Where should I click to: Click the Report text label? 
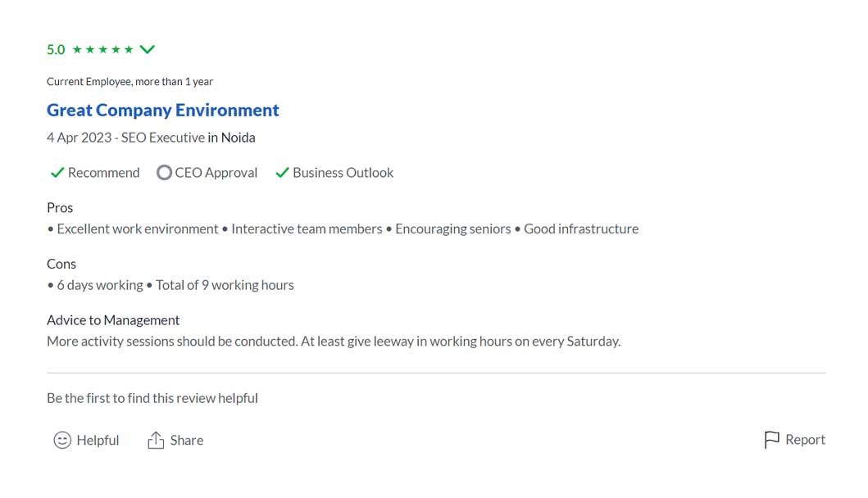point(805,440)
